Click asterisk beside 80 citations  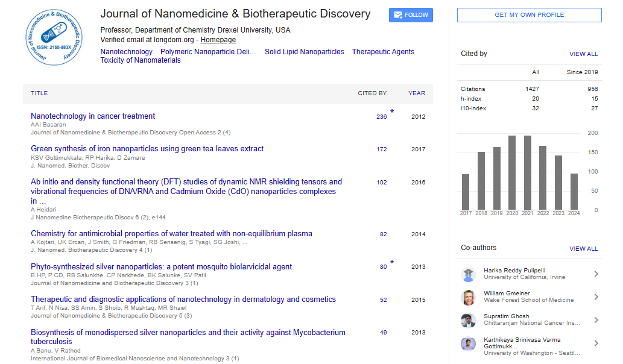392,262
